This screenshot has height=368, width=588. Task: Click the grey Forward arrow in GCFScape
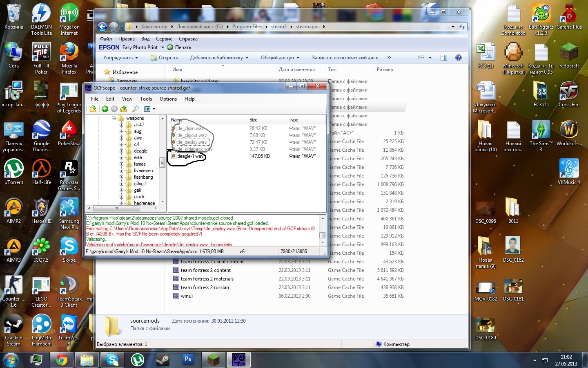114,109
